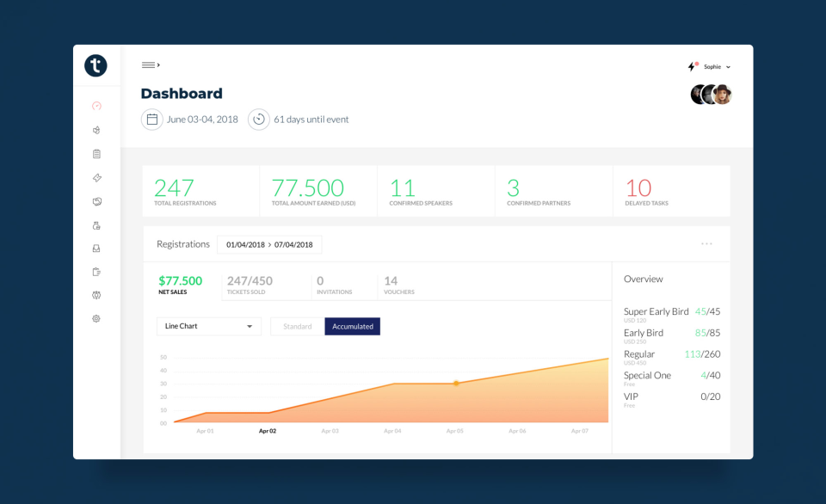Select the Accumulated chart mode
This screenshot has height=504, width=826.
pyautogui.click(x=353, y=327)
